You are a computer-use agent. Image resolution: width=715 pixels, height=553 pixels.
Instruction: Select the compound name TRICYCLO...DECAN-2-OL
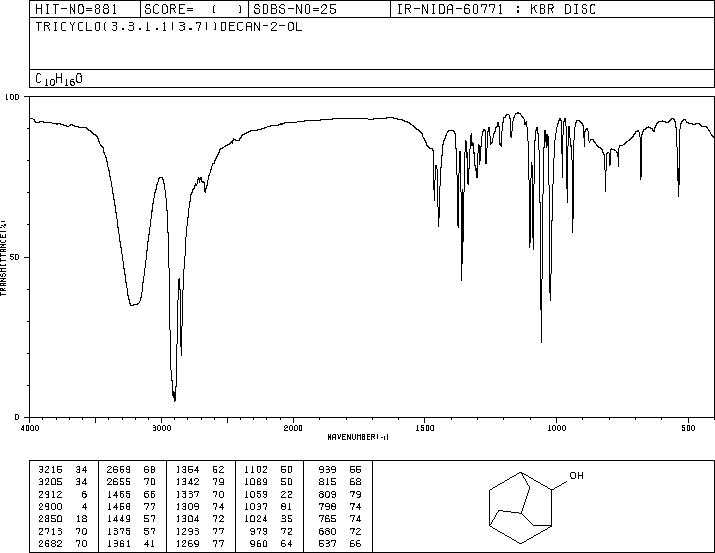coord(169,26)
